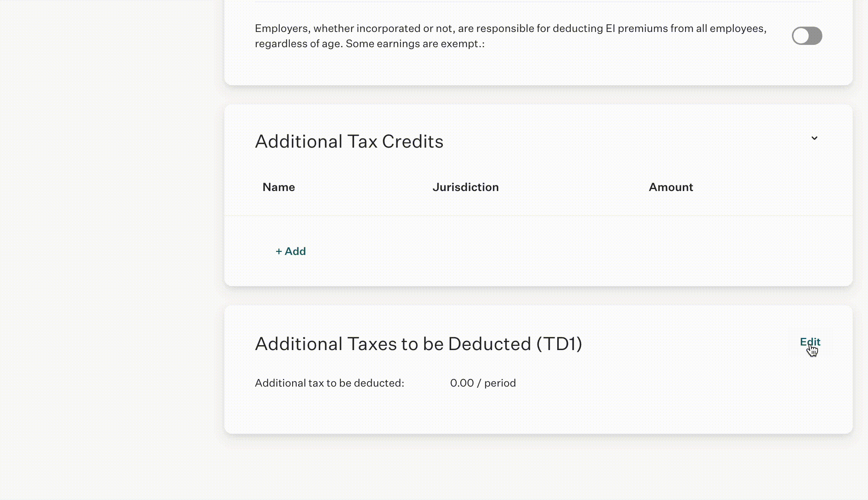Screen dimensions: 868x500
Task: Click the 0.00 / period value
Action: [483, 383]
